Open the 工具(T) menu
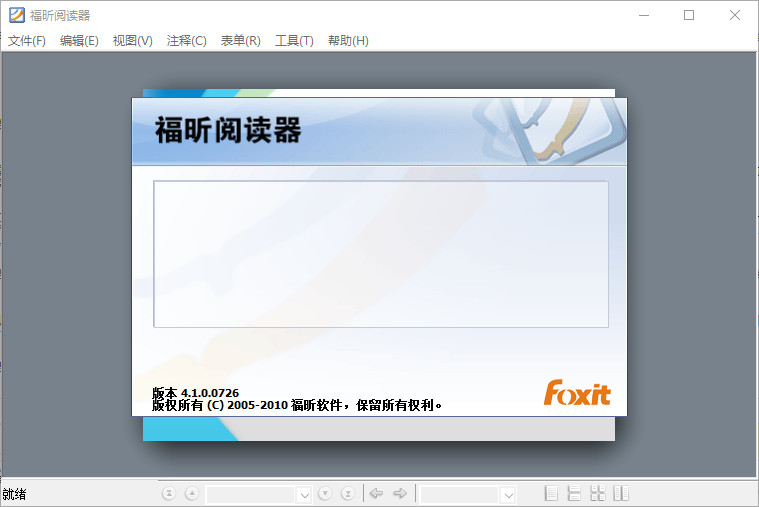 coord(294,41)
